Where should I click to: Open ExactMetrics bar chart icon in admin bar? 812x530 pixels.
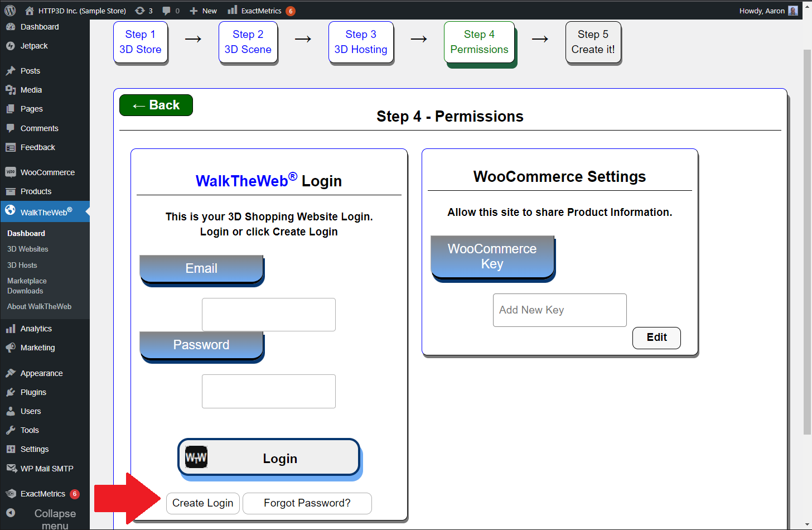tap(233, 10)
